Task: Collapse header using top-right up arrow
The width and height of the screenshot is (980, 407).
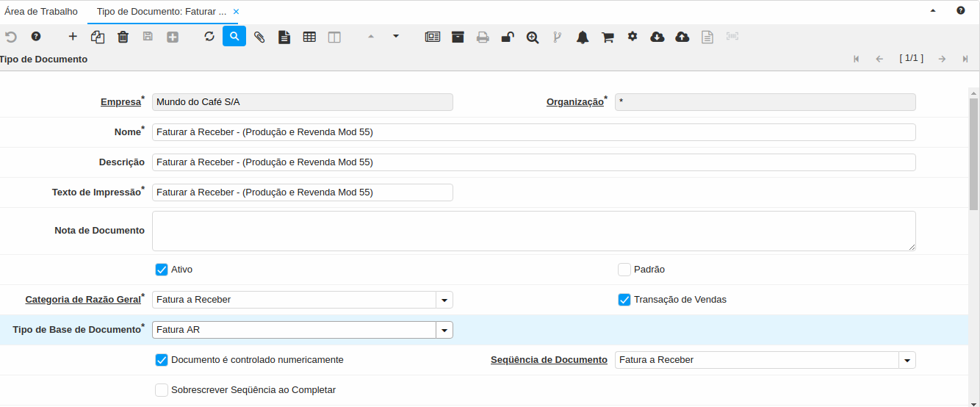Action: point(933,11)
